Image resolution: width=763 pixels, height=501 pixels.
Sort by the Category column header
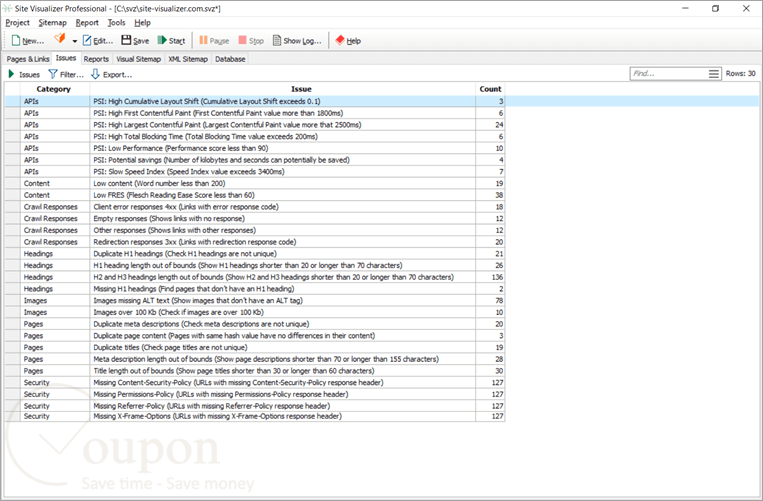tap(54, 89)
